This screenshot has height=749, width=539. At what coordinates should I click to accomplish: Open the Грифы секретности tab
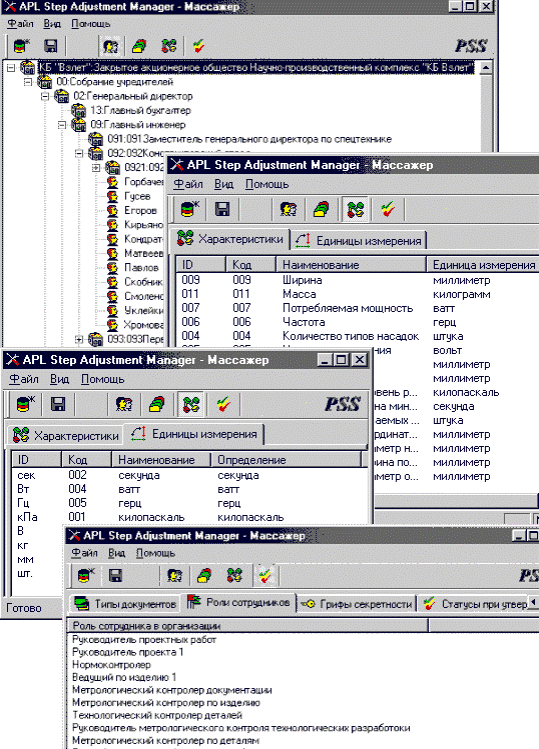[356, 604]
